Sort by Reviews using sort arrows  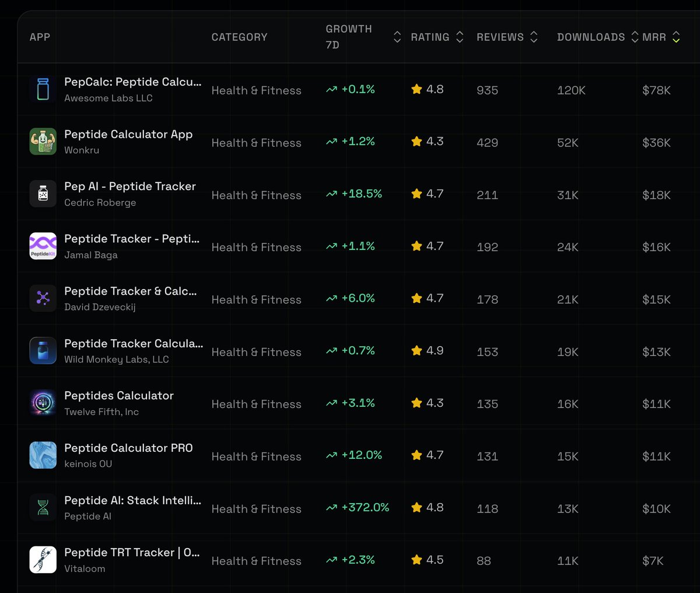(x=534, y=37)
